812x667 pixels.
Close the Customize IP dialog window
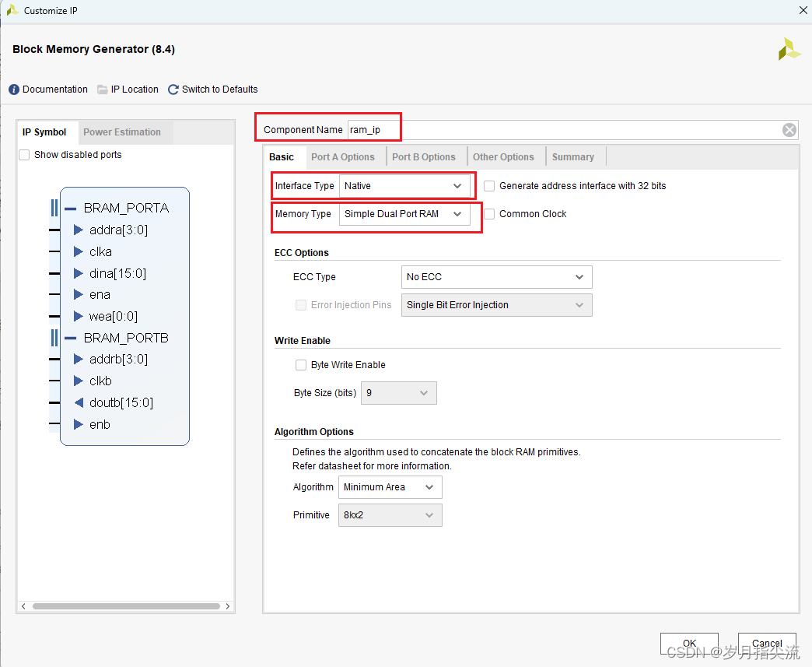click(x=803, y=10)
